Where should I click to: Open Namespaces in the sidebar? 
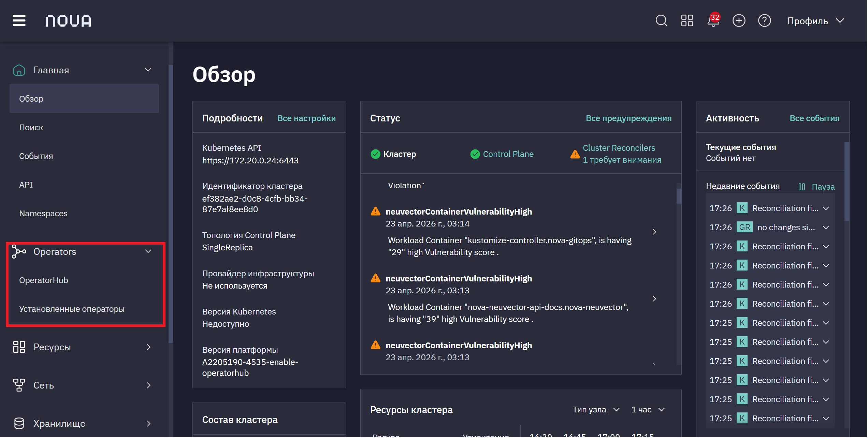84,214
